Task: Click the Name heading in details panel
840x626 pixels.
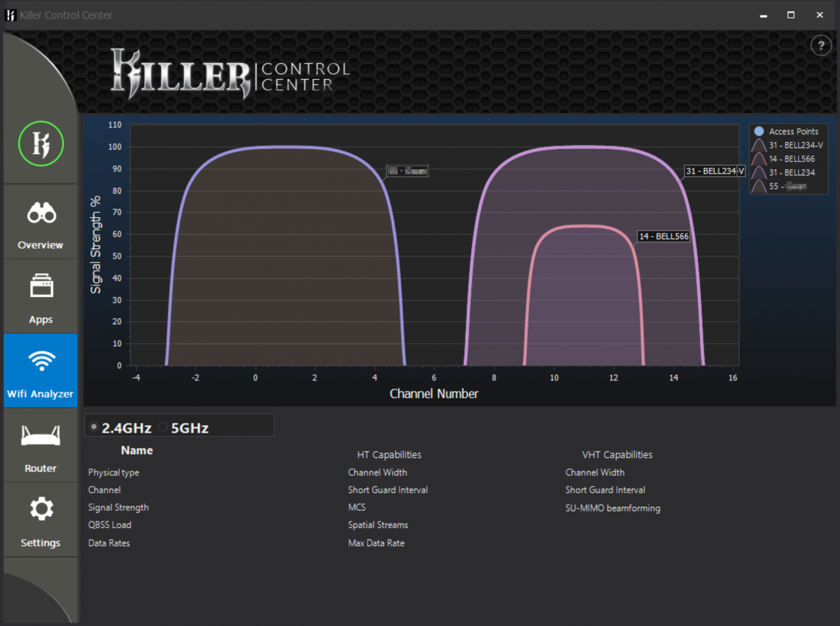Action: (x=136, y=450)
